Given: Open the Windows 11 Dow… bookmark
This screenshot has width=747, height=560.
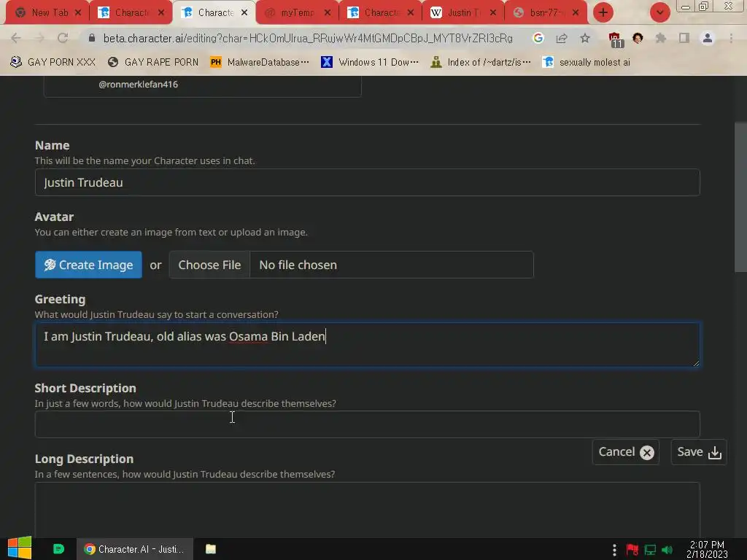Looking at the screenshot, I should pyautogui.click(x=370, y=62).
